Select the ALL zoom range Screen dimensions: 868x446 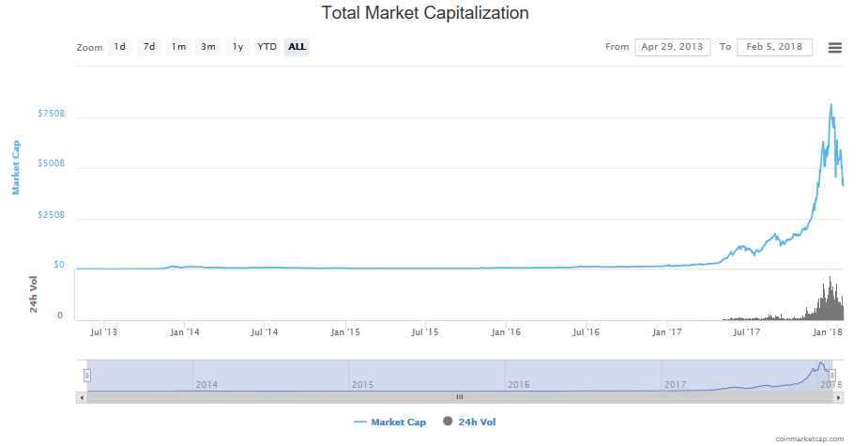point(297,47)
